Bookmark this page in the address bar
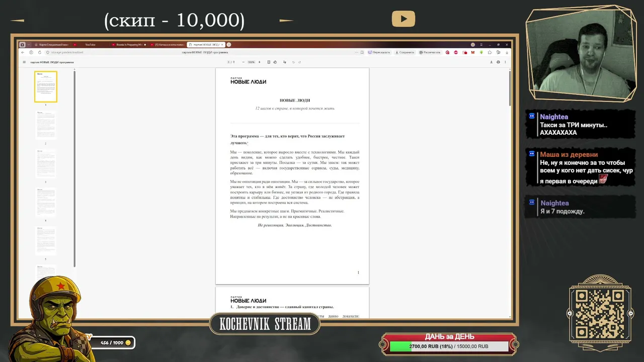Image resolution: width=644 pixels, height=362 pixels. (x=362, y=52)
